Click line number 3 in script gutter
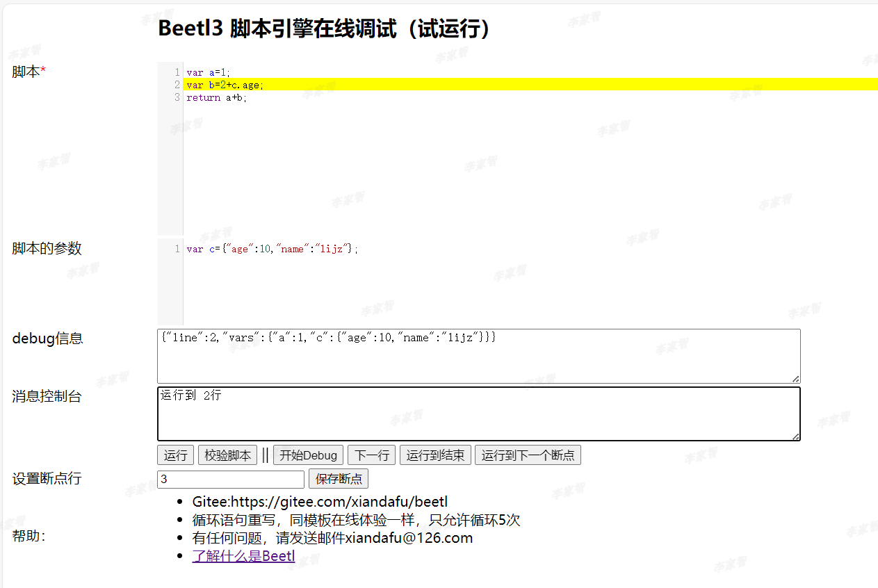The width and height of the screenshot is (878, 588). (178, 97)
